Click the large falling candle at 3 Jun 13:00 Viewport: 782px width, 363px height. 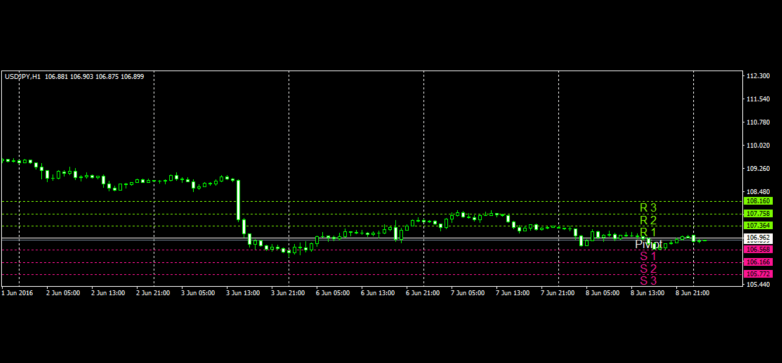click(238, 200)
